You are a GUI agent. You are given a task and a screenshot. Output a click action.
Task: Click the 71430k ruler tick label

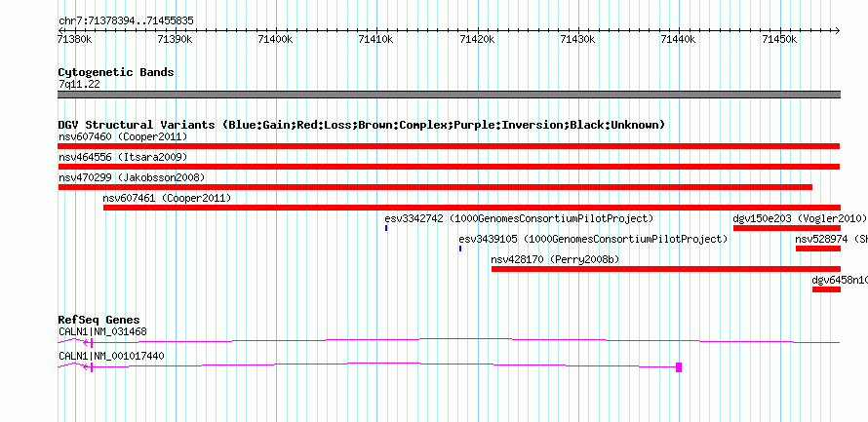[x=577, y=39]
